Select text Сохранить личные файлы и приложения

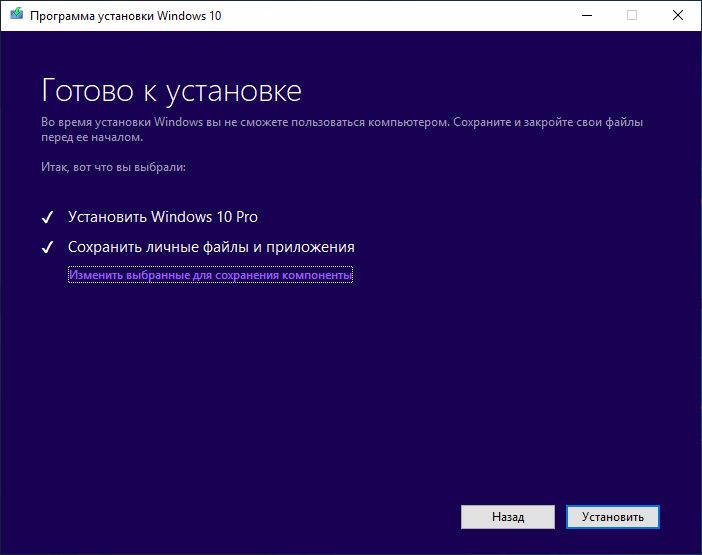[x=211, y=247]
